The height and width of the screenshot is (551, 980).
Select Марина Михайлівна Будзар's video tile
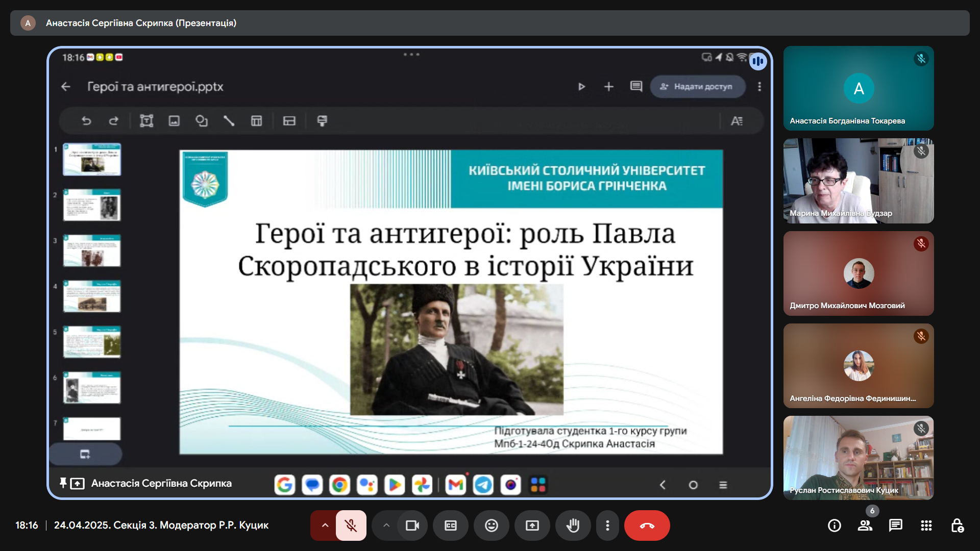[858, 181]
